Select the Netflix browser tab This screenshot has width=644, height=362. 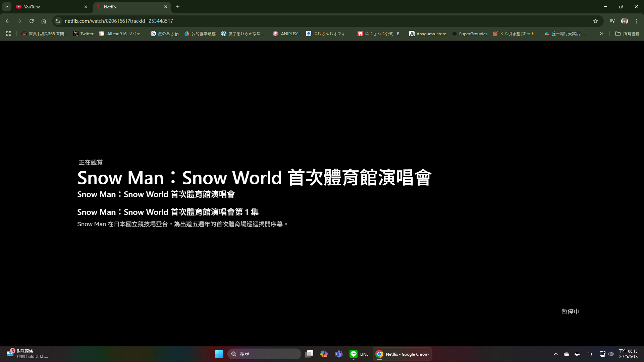point(132,7)
